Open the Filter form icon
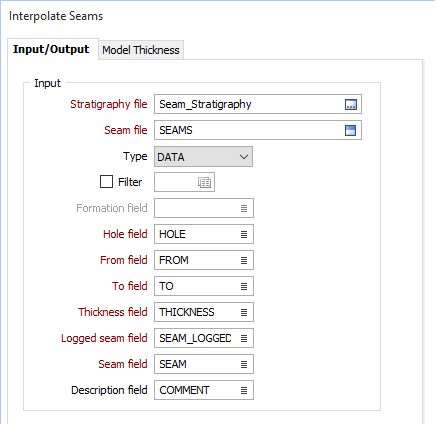 [x=204, y=182]
